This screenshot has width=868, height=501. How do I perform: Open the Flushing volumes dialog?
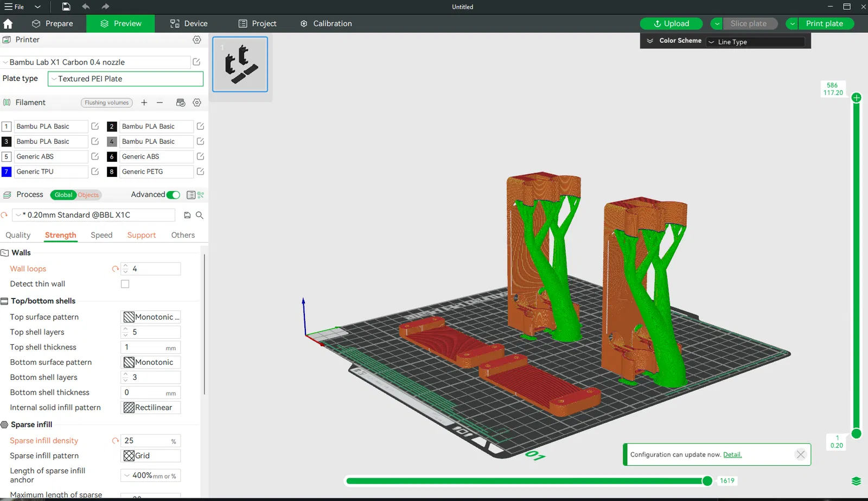(107, 103)
